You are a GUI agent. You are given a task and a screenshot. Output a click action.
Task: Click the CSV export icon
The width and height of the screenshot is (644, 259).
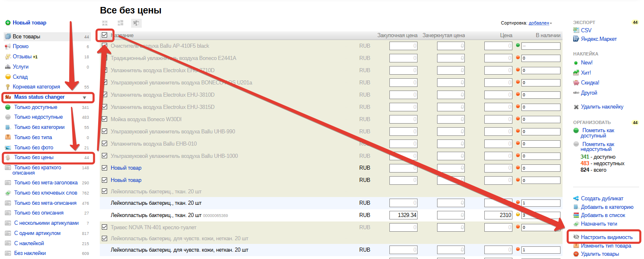coord(576,30)
